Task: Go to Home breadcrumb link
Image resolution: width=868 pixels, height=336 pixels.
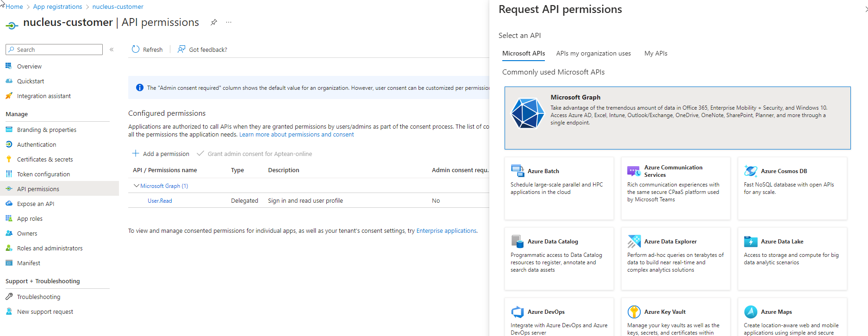Action: click(14, 6)
